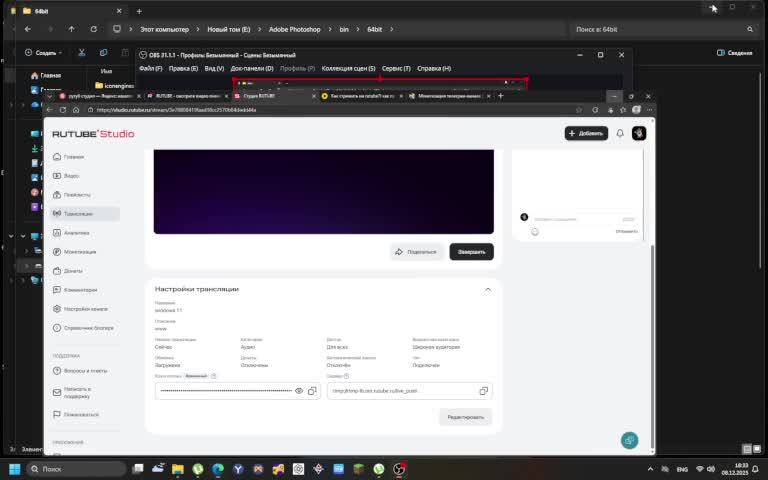Image resolution: width=768 pixels, height=480 pixels.
Task: Click Explorer search box Поиск в: 64bit
Action: [663, 29]
